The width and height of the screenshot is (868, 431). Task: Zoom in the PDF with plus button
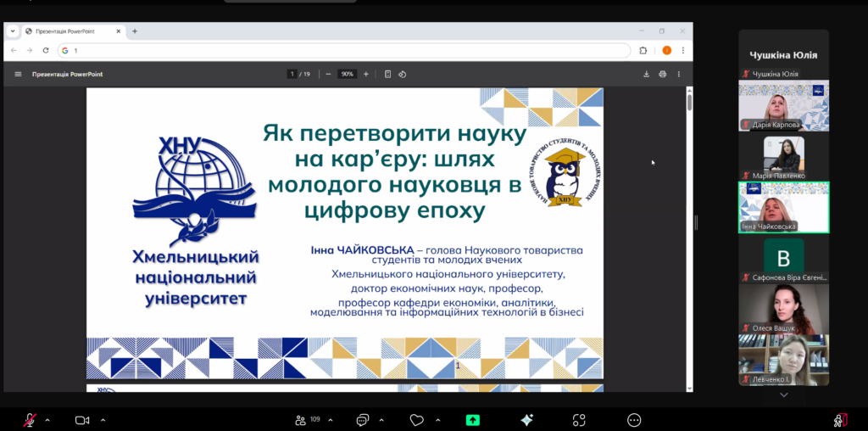pyautogui.click(x=366, y=74)
